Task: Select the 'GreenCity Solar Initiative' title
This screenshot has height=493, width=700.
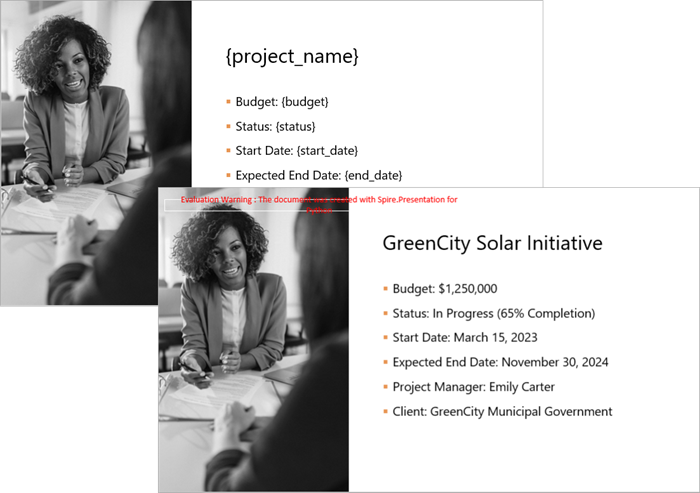Action: click(492, 243)
